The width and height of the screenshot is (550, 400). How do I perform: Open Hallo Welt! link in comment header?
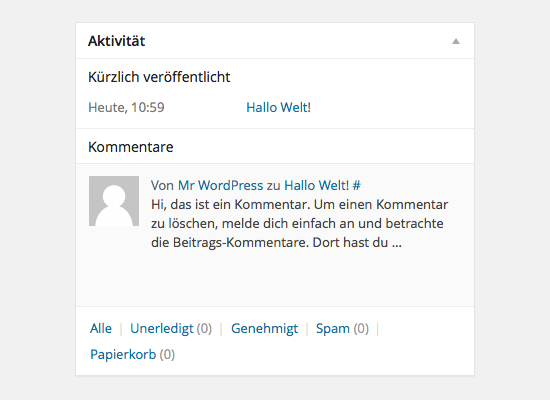tap(316, 185)
